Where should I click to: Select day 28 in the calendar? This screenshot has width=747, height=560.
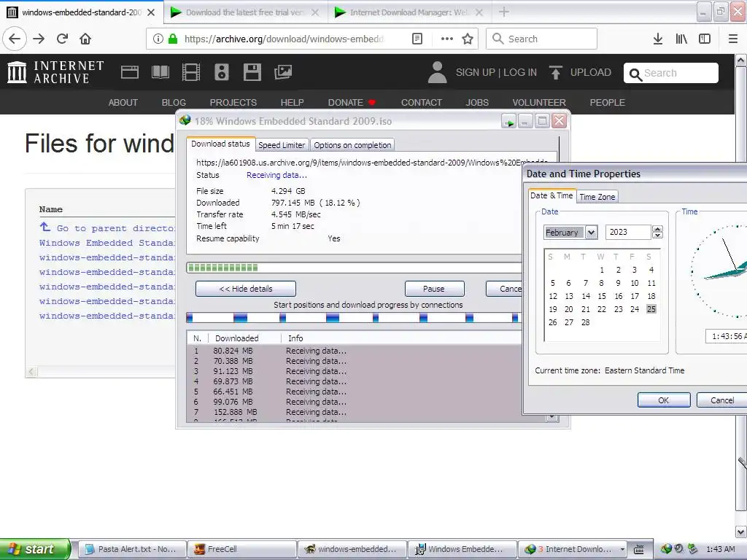coord(586,322)
